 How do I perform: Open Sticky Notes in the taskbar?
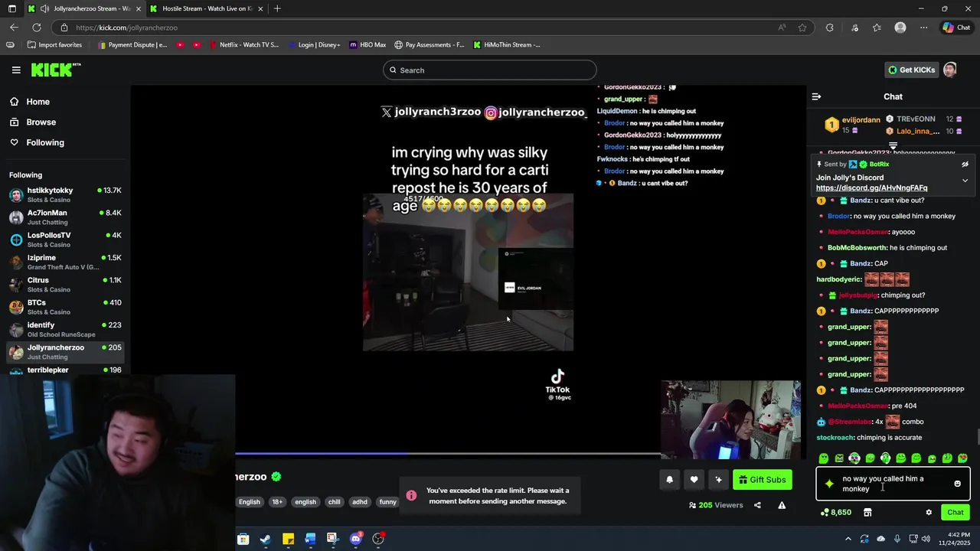(x=288, y=539)
